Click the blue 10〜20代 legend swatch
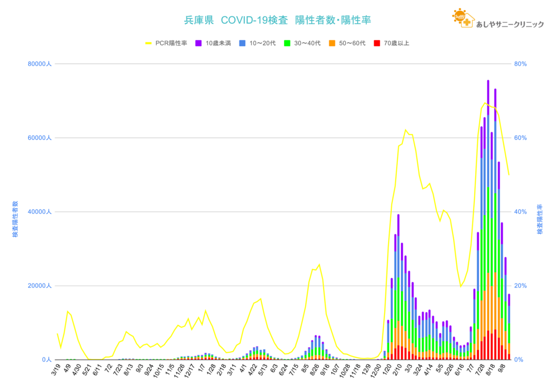The image size is (555, 392). (243, 43)
